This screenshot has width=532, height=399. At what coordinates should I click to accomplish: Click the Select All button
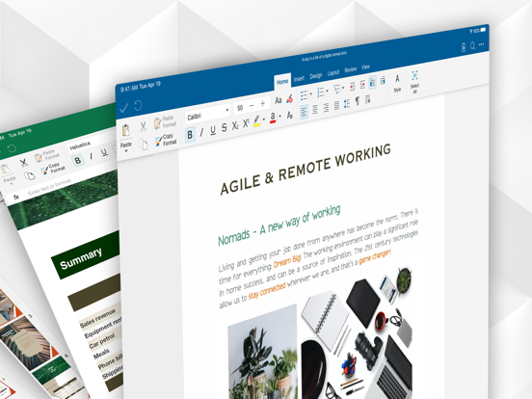click(414, 81)
